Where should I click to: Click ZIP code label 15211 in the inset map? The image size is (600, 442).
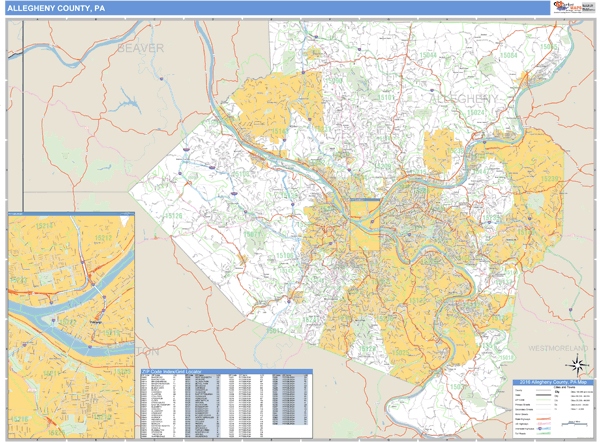coord(51,373)
